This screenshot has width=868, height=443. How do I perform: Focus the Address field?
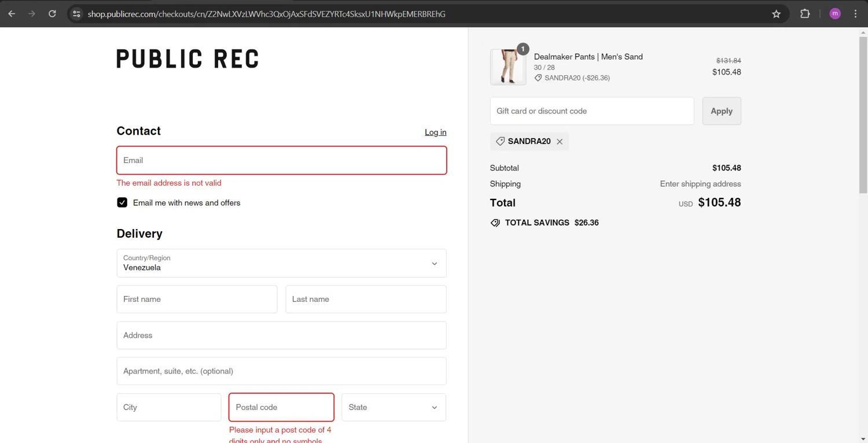281,335
